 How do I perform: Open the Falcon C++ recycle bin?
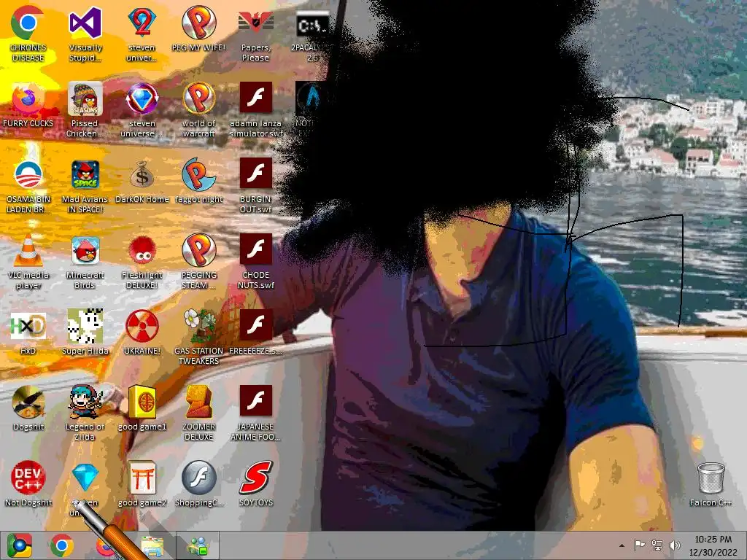[711, 478]
